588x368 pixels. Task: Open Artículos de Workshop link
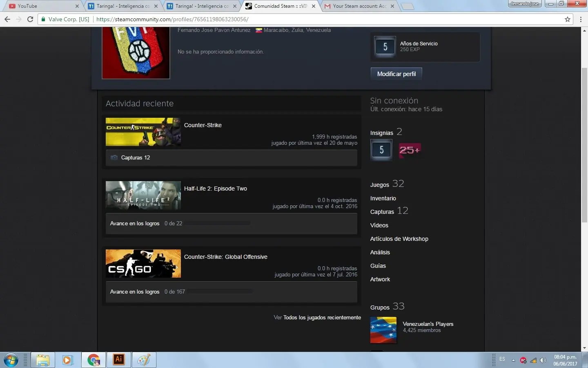399,239
